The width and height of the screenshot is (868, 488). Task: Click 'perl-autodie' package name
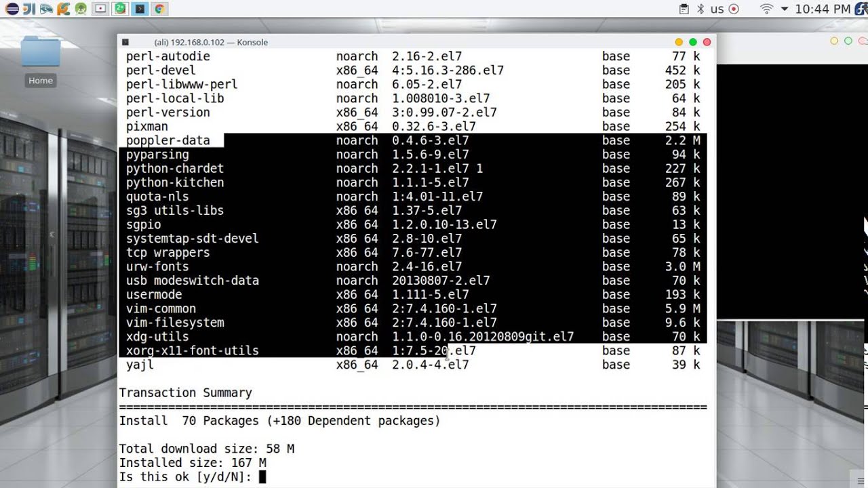coord(168,56)
